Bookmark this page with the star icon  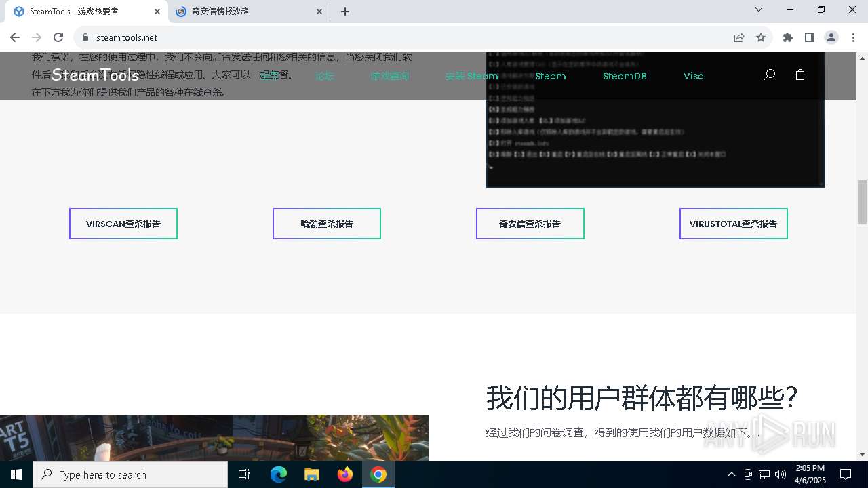(x=761, y=37)
